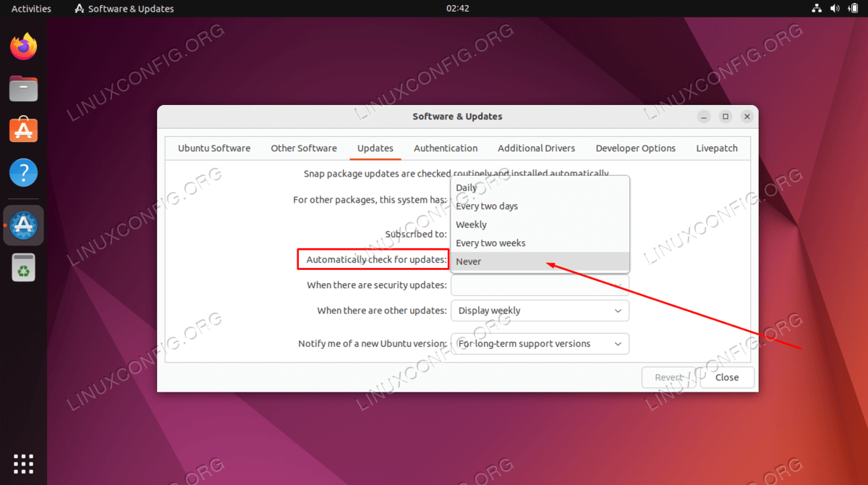Screen dimensions: 868x485
Task: Click 'Automatically check for updates:' label
Action: pos(376,259)
